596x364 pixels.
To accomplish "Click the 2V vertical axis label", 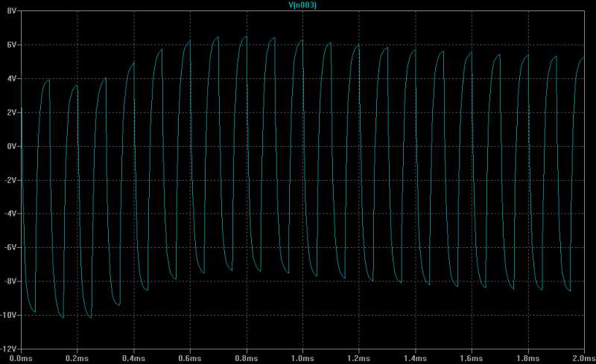I will point(11,112).
